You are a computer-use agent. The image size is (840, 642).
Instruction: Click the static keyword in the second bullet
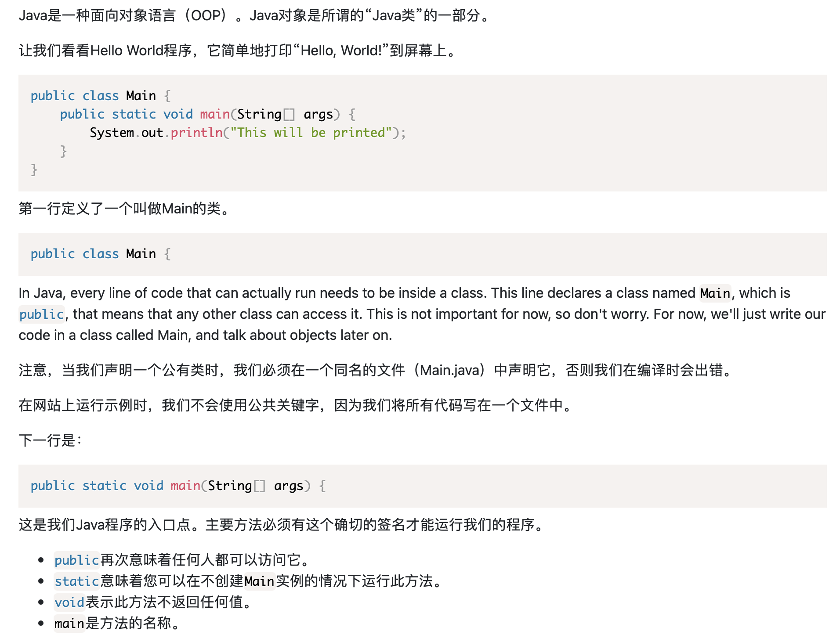[x=76, y=581]
